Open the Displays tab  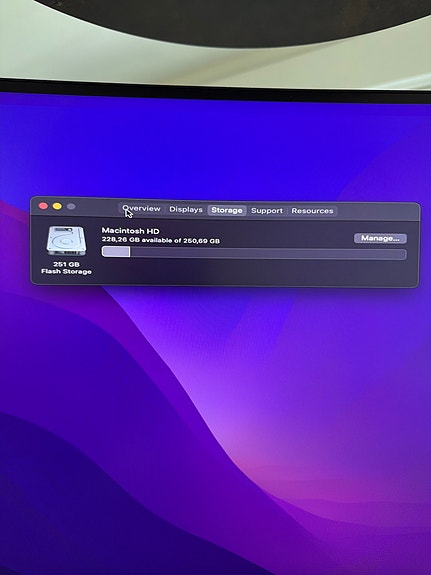tap(186, 209)
